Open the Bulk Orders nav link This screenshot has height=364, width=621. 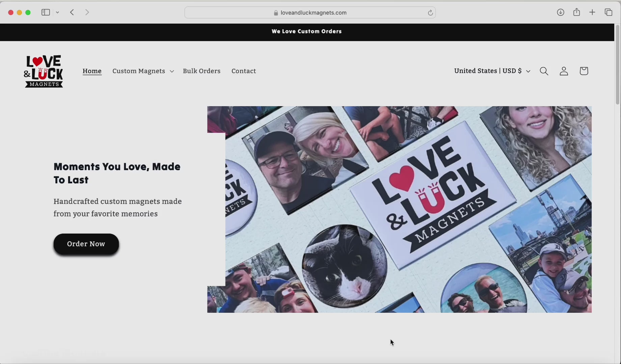click(201, 71)
